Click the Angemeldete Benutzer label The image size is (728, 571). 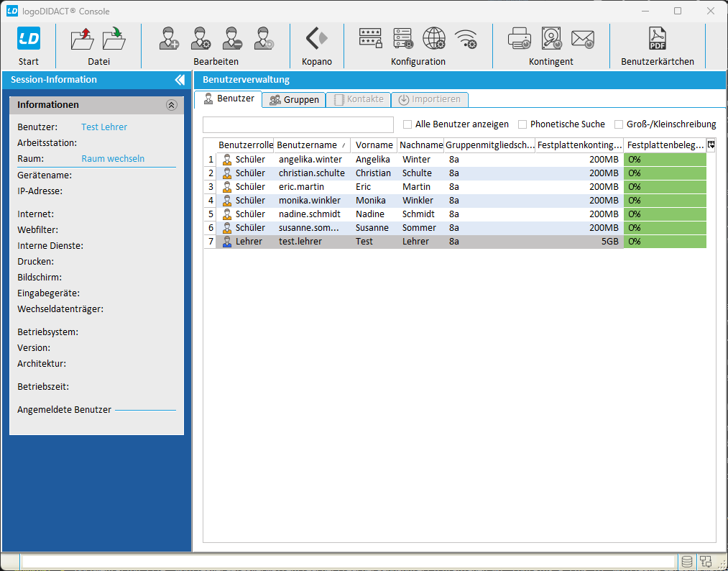click(x=64, y=410)
